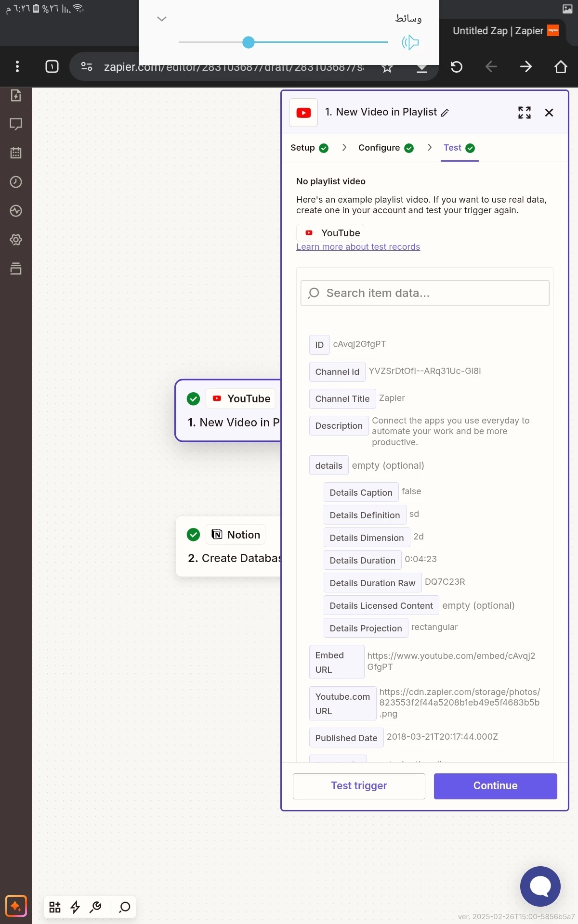Reload the Zapier page
Image resolution: width=578 pixels, height=924 pixels.
pyautogui.click(x=457, y=66)
